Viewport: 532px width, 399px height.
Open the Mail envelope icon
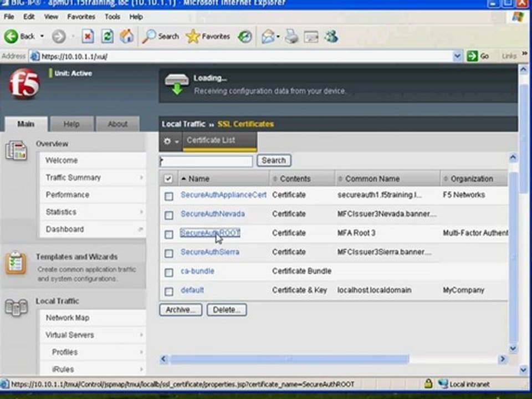click(268, 37)
